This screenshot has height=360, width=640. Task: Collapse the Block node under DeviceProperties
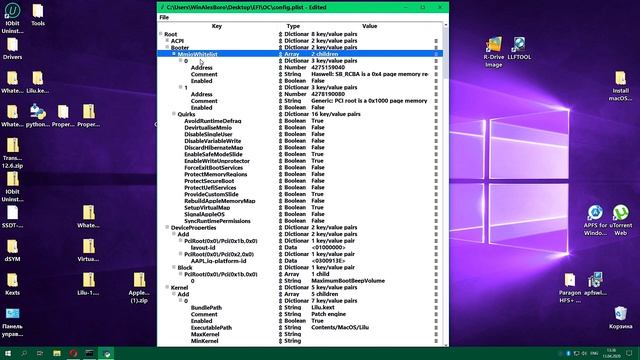click(x=174, y=267)
